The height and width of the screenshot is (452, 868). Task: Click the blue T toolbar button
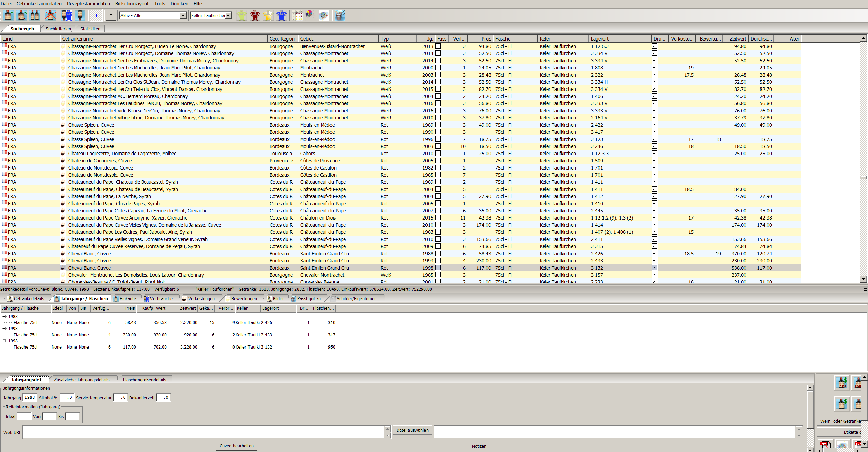click(x=97, y=15)
